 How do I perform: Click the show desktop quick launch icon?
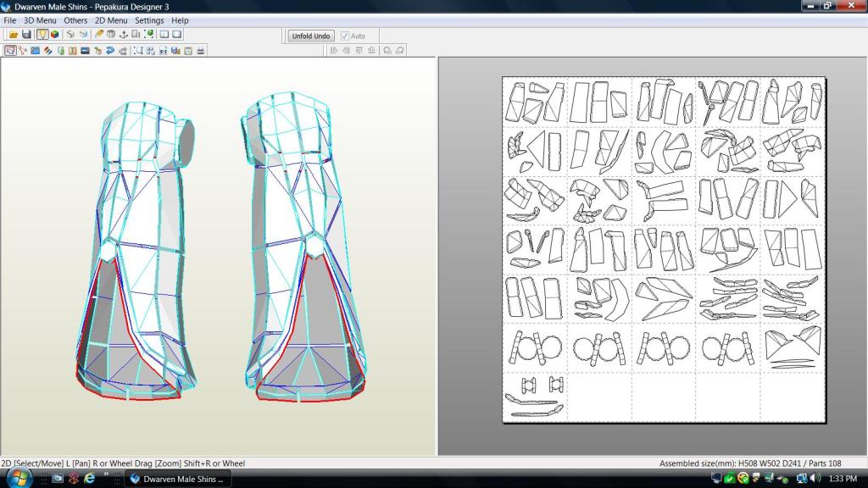click(x=58, y=479)
